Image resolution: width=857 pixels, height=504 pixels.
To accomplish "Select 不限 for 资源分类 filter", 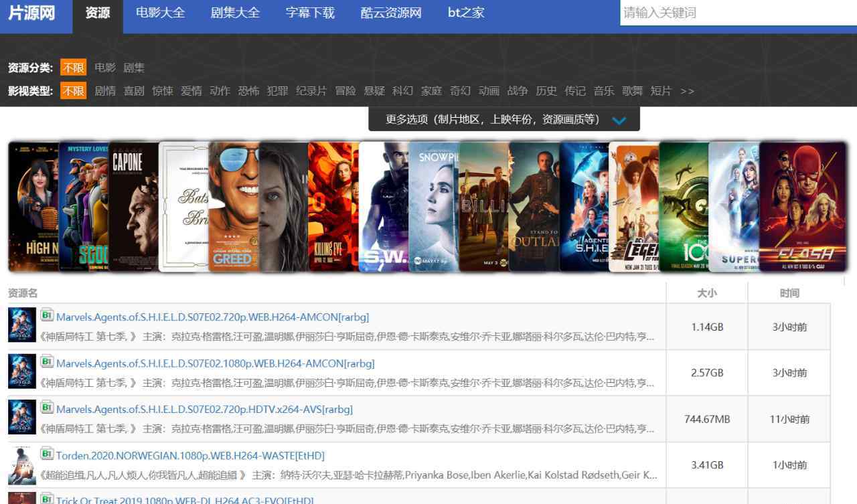I will click(74, 68).
